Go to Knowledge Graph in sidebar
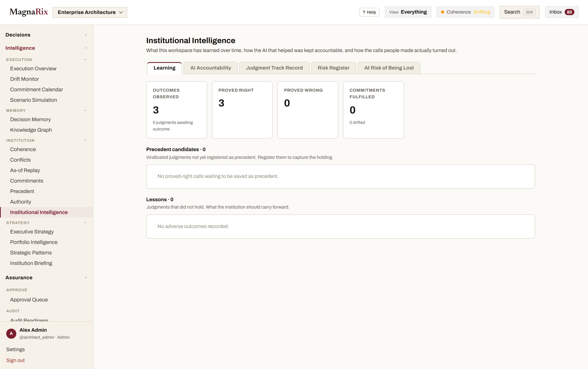Image resolution: width=588 pixels, height=369 pixels. click(x=31, y=130)
